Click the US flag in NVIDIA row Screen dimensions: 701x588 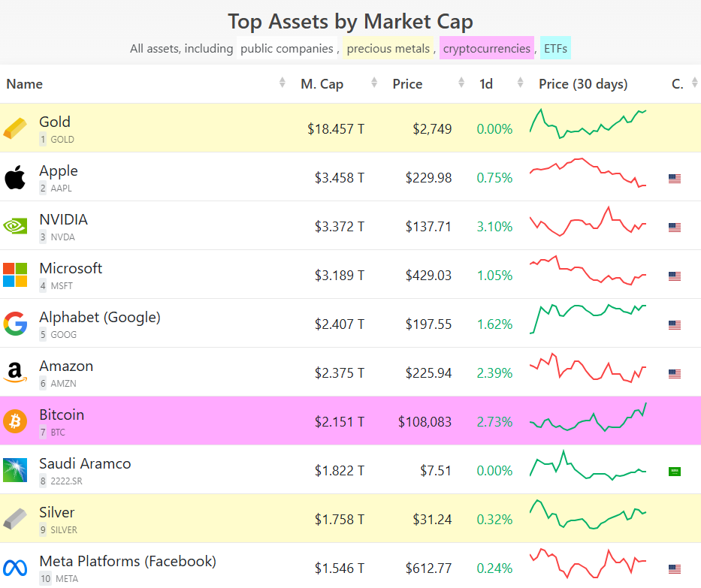click(x=675, y=228)
